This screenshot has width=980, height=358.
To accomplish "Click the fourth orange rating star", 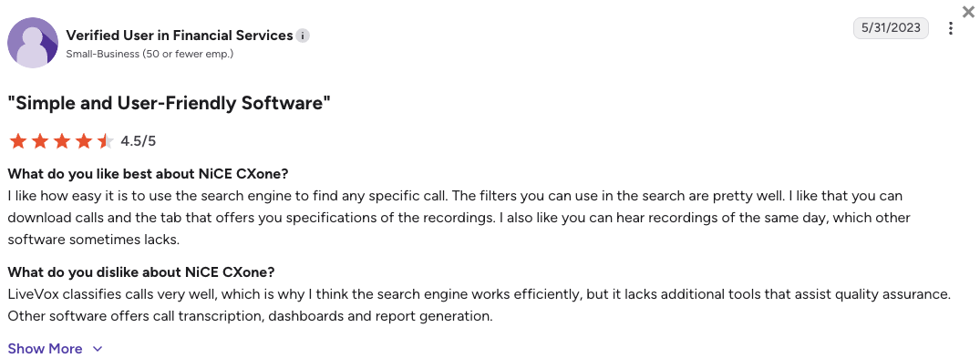I will (x=84, y=141).
